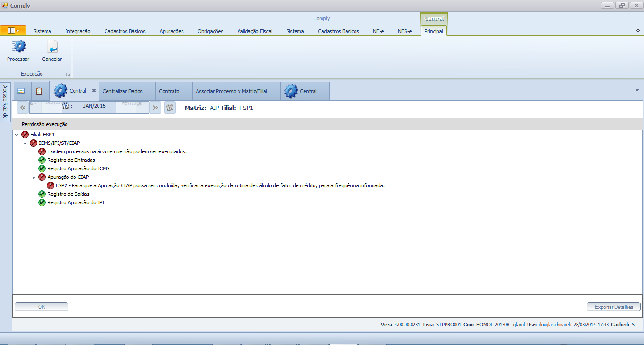Open the Central tab after Associar Processo

[x=305, y=91]
